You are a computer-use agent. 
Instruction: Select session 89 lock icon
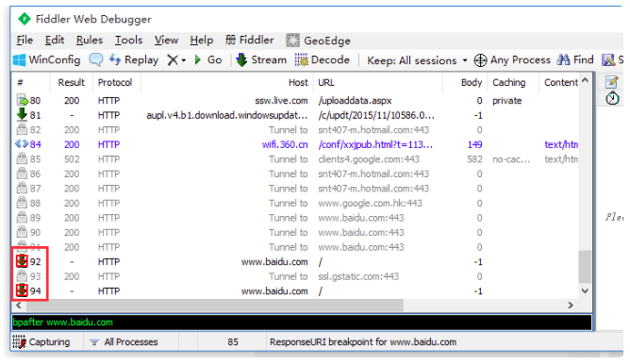coord(22,217)
